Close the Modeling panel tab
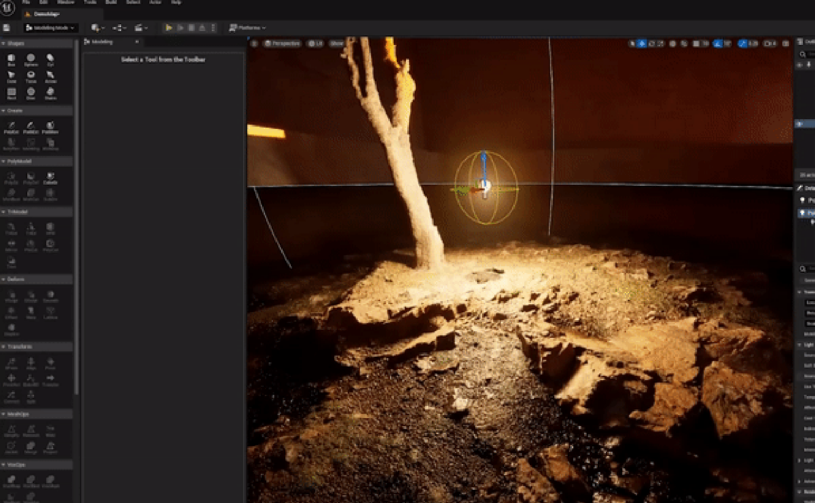 tap(137, 42)
